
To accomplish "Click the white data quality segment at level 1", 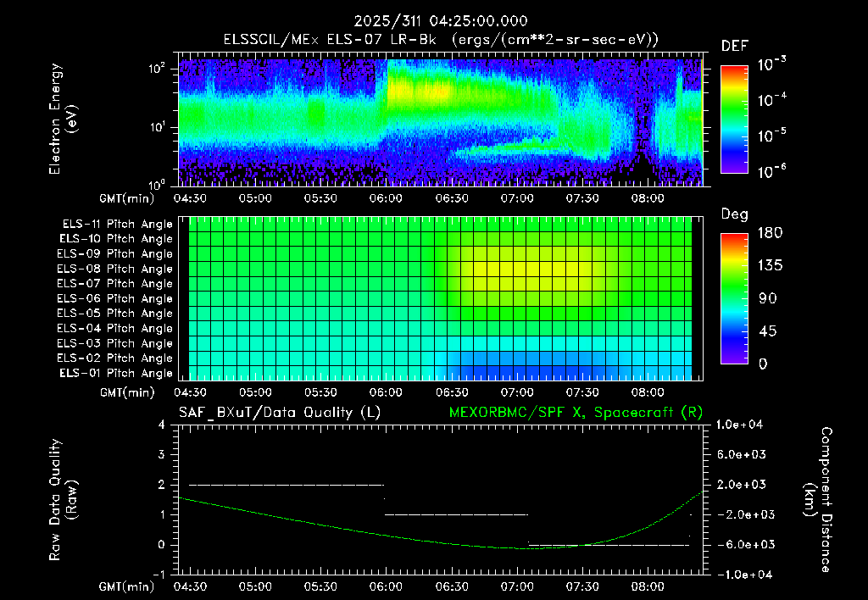I will (x=457, y=514).
